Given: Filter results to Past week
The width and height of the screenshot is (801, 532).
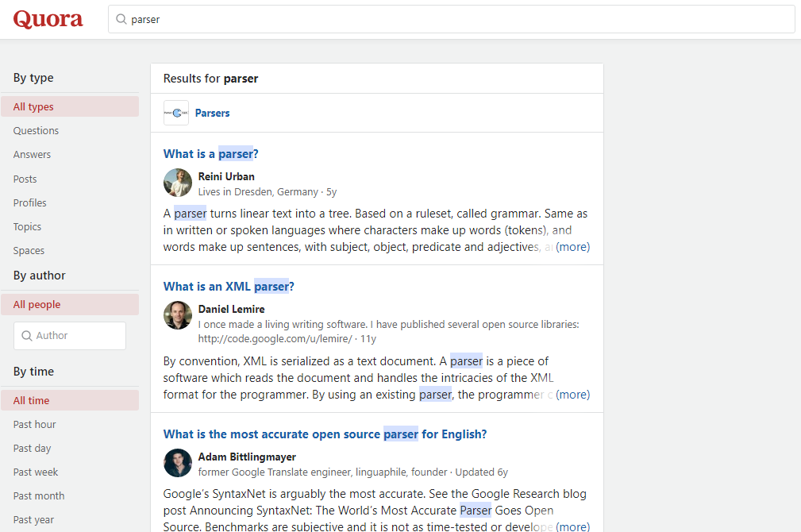Looking at the screenshot, I should click(x=35, y=472).
